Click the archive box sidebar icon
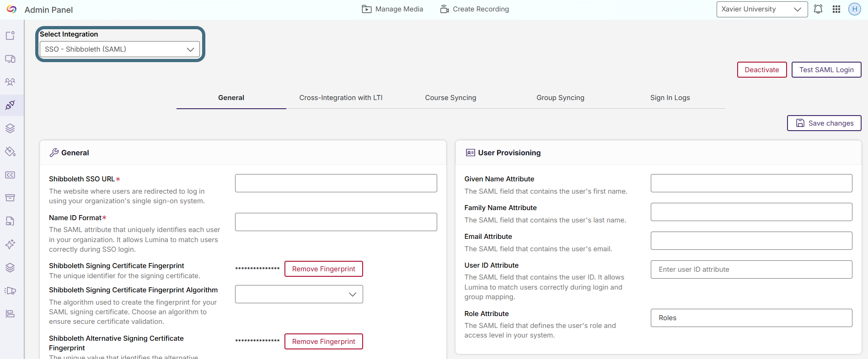This screenshot has height=359, width=868. [10, 198]
